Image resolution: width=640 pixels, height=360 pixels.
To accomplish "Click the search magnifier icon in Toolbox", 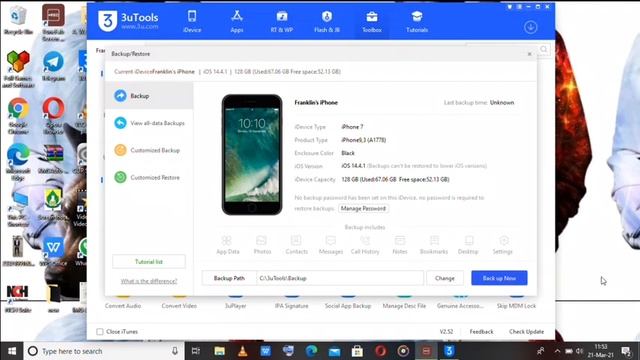I will click(x=544, y=49).
